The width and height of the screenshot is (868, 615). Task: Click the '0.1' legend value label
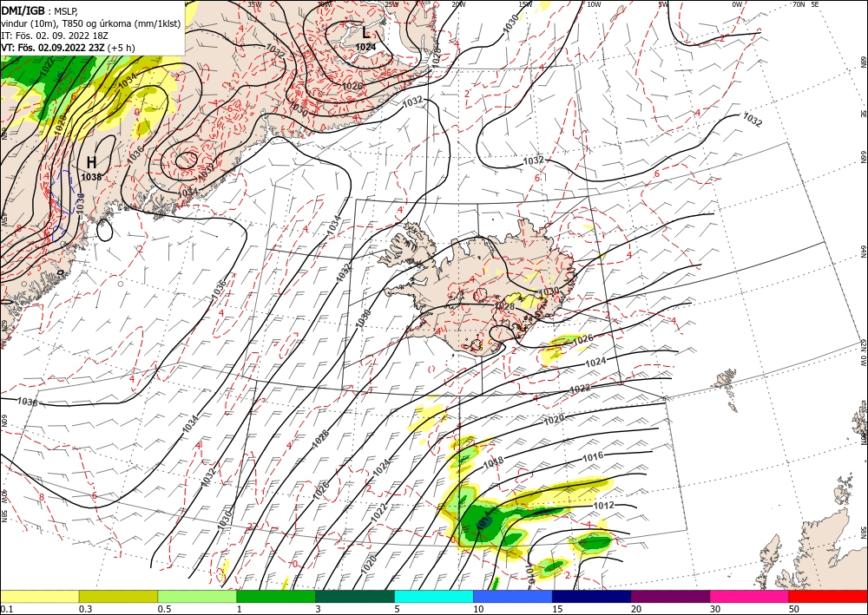6,609
